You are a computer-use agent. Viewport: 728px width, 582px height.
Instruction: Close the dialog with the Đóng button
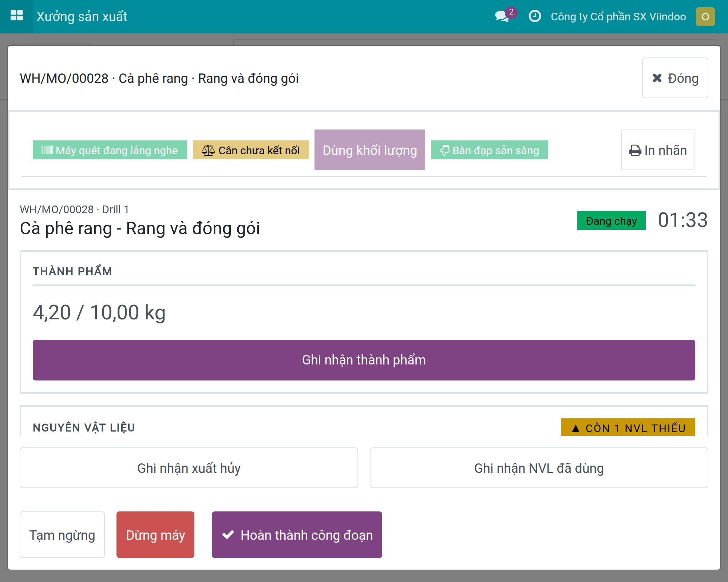coord(675,78)
